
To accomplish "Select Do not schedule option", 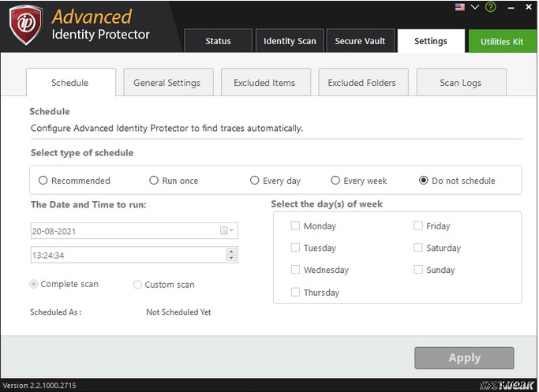I will pyautogui.click(x=424, y=181).
